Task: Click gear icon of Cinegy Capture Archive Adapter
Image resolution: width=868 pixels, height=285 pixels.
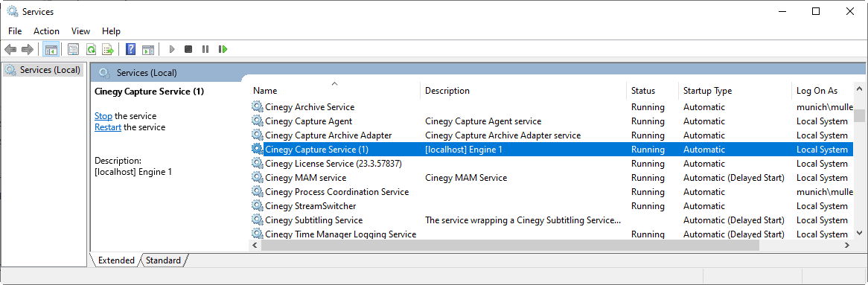Action: 257,135
